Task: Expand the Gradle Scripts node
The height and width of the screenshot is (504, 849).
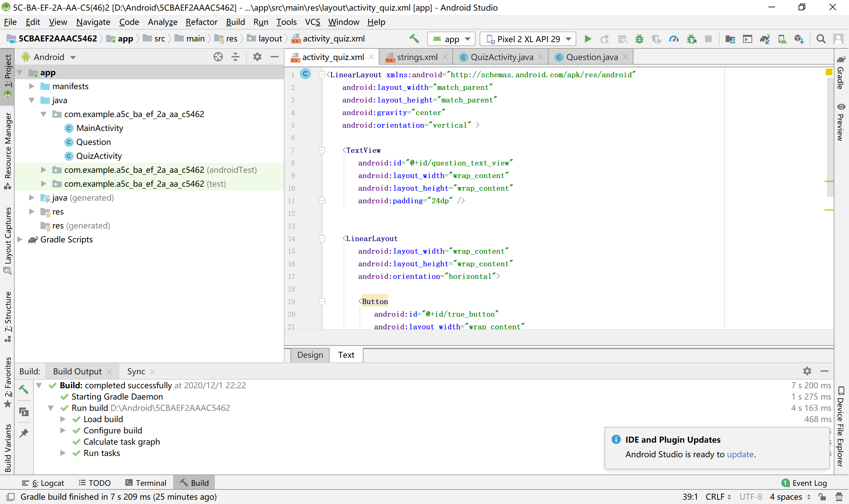Action: point(20,239)
